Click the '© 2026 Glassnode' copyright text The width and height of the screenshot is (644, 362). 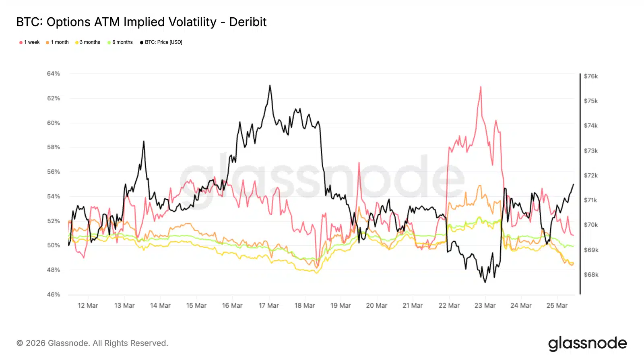click(x=92, y=343)
